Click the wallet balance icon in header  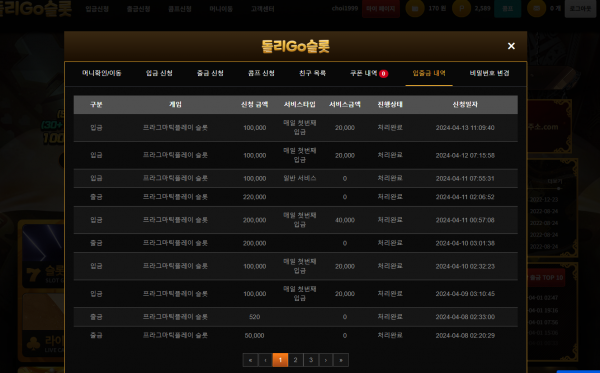(415, 8)
